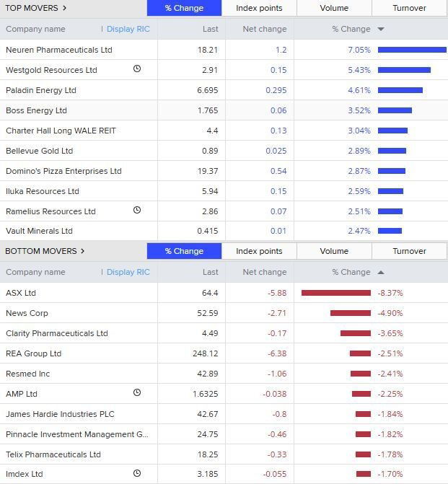The image size is (448, 484).
Task: Click the News Corp red percentage bar
Action: point(350,313)
